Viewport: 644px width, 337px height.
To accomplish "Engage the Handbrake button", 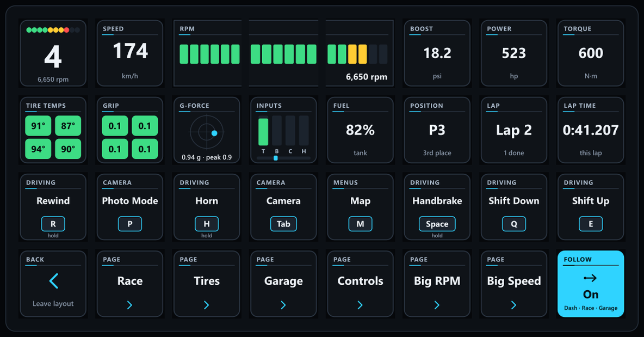I will pyautogui.click(x=437, y=207).
